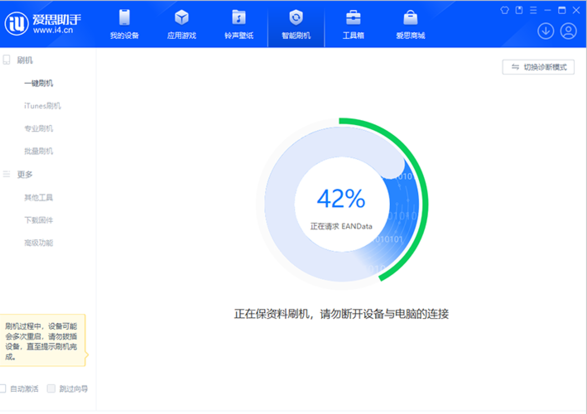Click the 刷机 section header
587x414 pixels.
tap(25, 60)
